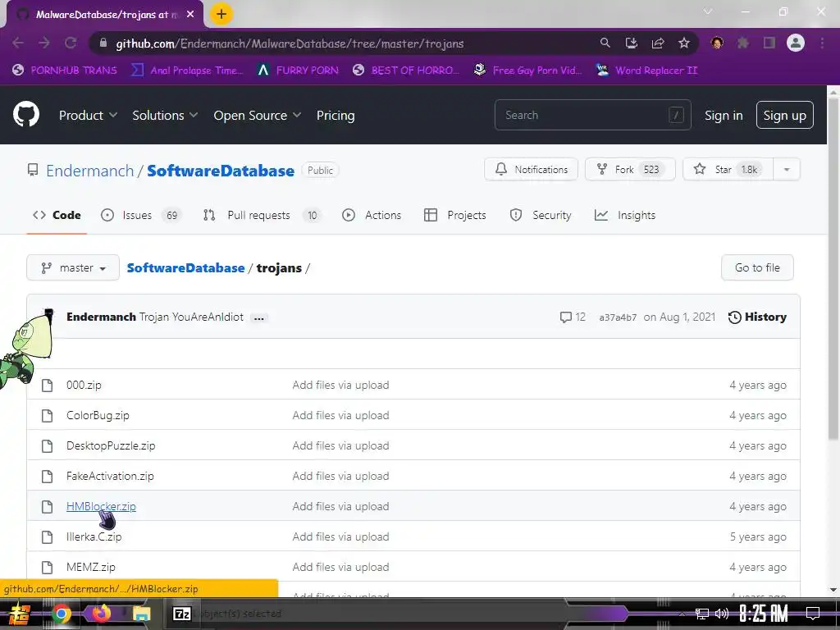840x630 pixels.
Task: Open the extensions puzzle icon
Action: click(743, 43)
